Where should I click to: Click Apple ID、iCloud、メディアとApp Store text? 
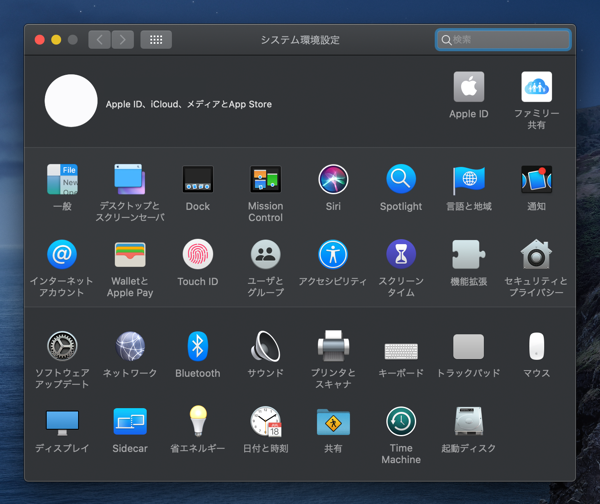(x=189, y=104)
